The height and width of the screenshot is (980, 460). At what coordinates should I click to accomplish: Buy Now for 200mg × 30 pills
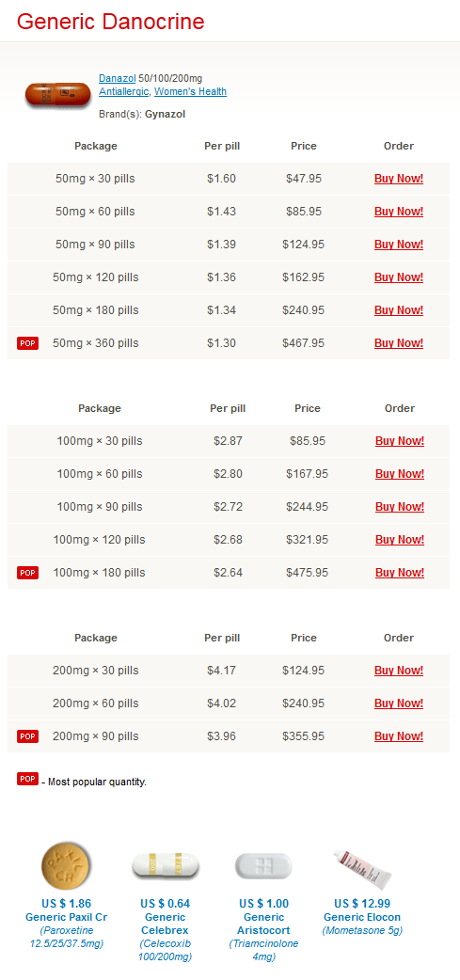[x=399, y=671]
